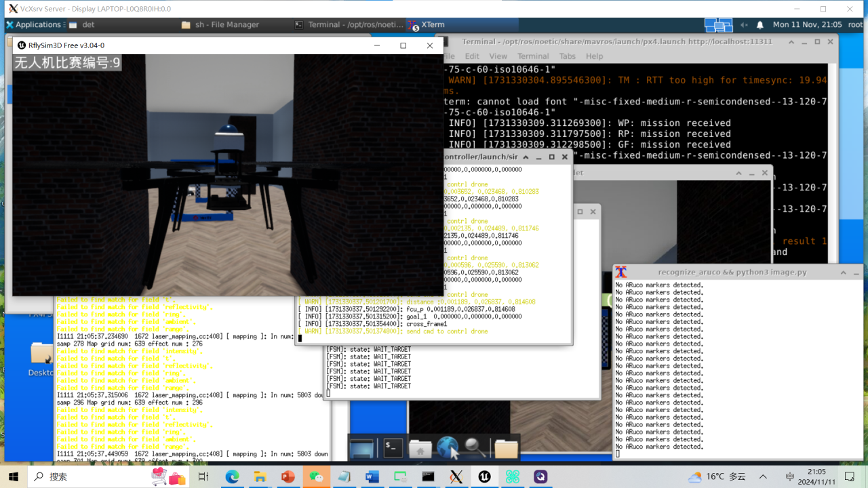The width and height of the screenshot is (868, 488).
Task: Launch terminal emulator from the dock
Action: [393, 448]
